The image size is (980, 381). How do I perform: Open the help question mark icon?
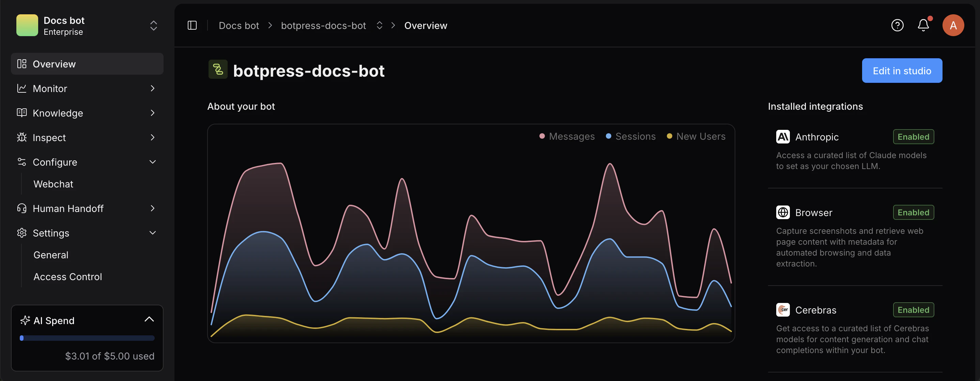898,25
